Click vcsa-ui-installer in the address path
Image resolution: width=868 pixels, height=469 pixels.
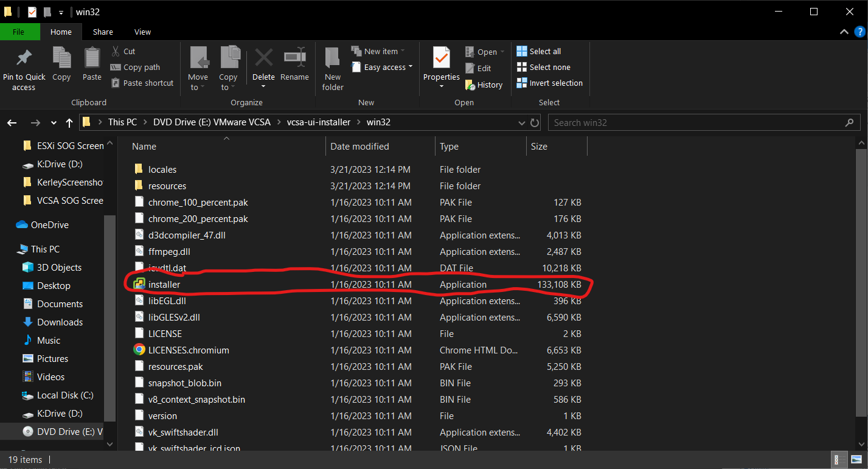point(318,122)
